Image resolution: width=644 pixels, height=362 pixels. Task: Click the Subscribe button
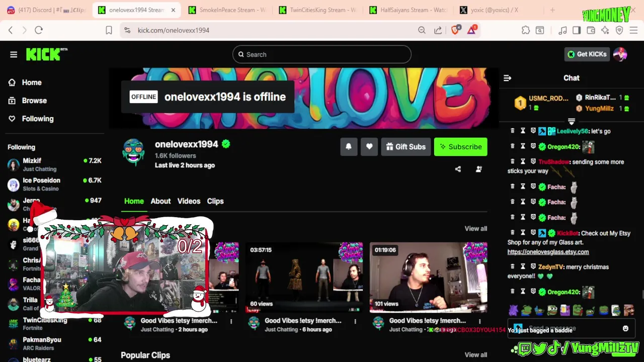coord(460,147)
